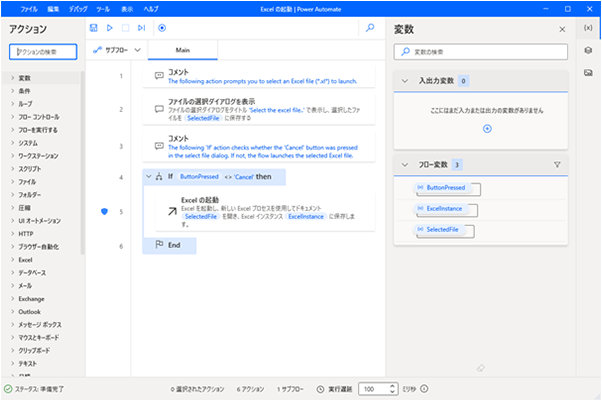Decrease execution delay with down arrow

point(392,392)
